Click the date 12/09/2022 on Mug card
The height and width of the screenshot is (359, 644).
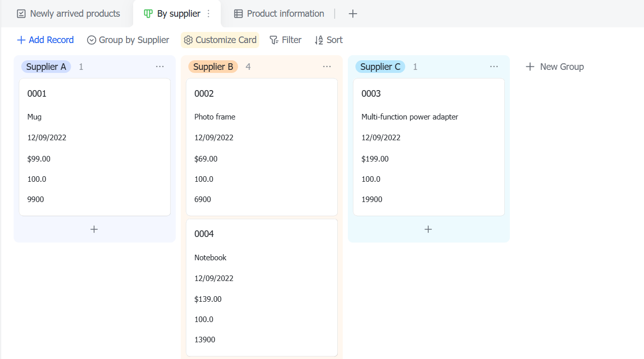[x=47, y=138]
